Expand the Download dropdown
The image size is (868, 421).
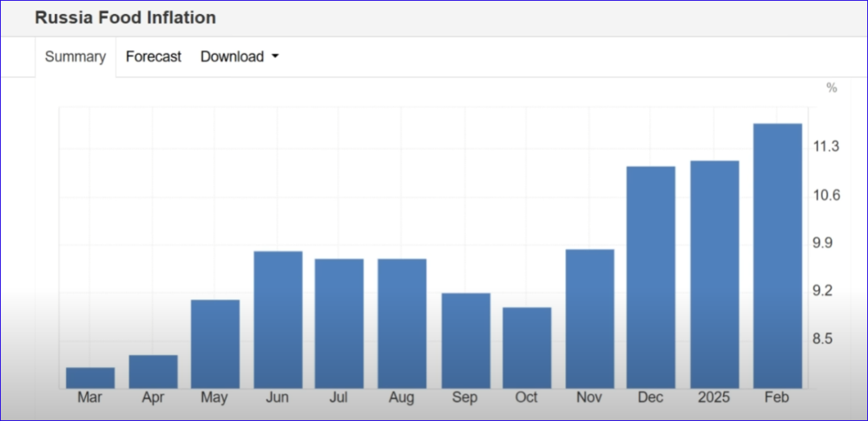(x=240, y=57)
